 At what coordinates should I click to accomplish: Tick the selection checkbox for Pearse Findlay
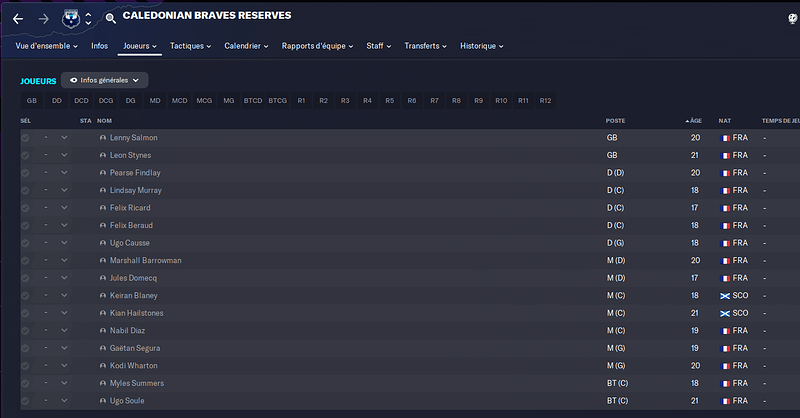pos(25,173)
